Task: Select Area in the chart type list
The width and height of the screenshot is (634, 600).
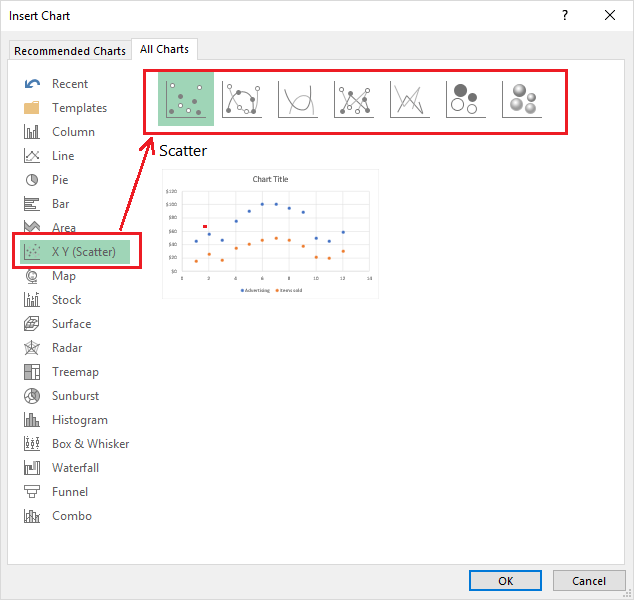Action: click(x=64, y=228)
